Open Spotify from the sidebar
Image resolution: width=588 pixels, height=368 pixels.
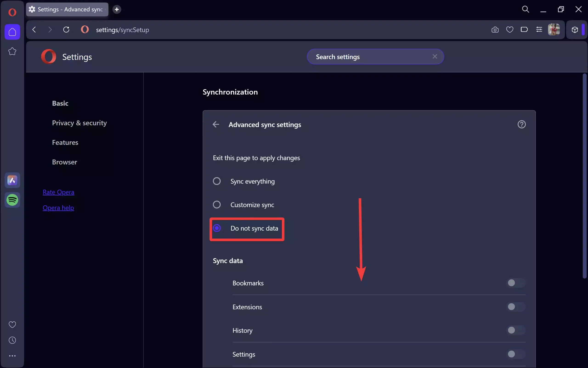pos(12,200)
